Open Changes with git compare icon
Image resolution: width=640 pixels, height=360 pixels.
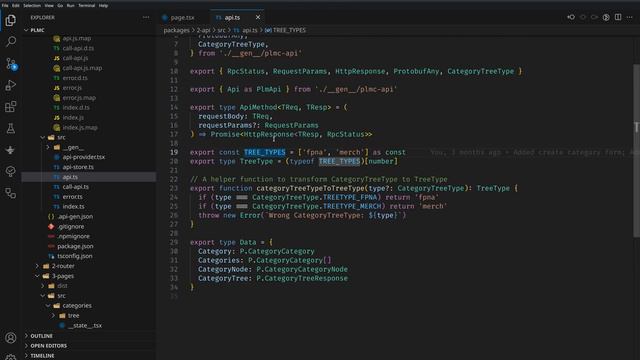click(x=571, y=17)
